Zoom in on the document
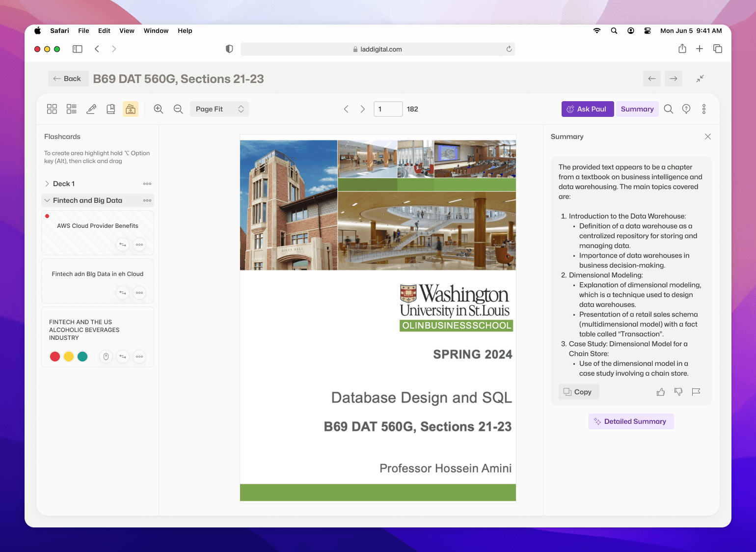 pyautogui.click(x=159, y=109)
